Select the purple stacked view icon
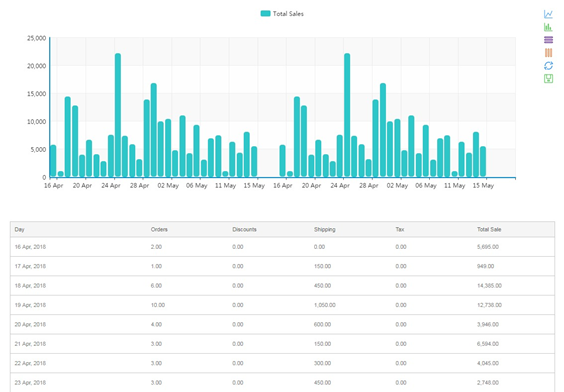The height and width of the screenshot is (392, 564). pyautogui.click(x=548, y=40)
